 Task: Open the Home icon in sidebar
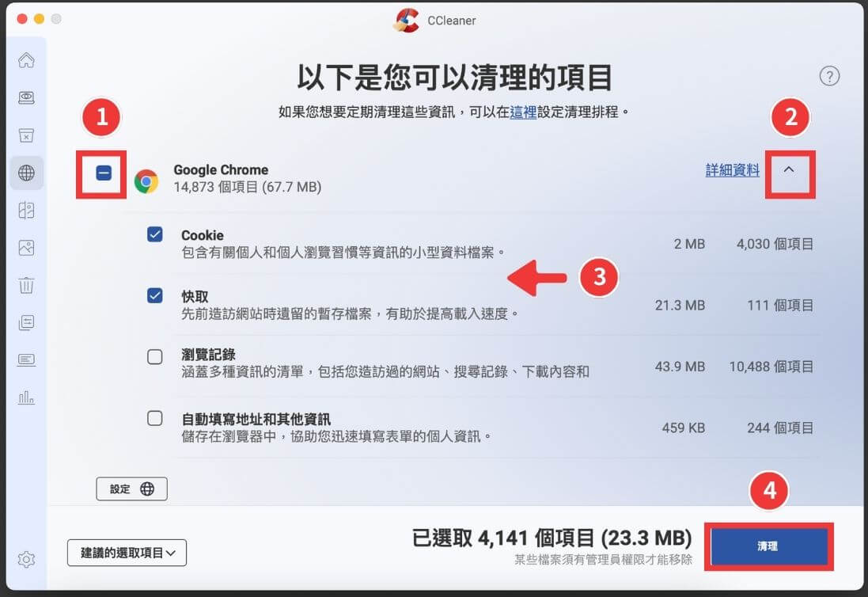[x=26, y=60]
